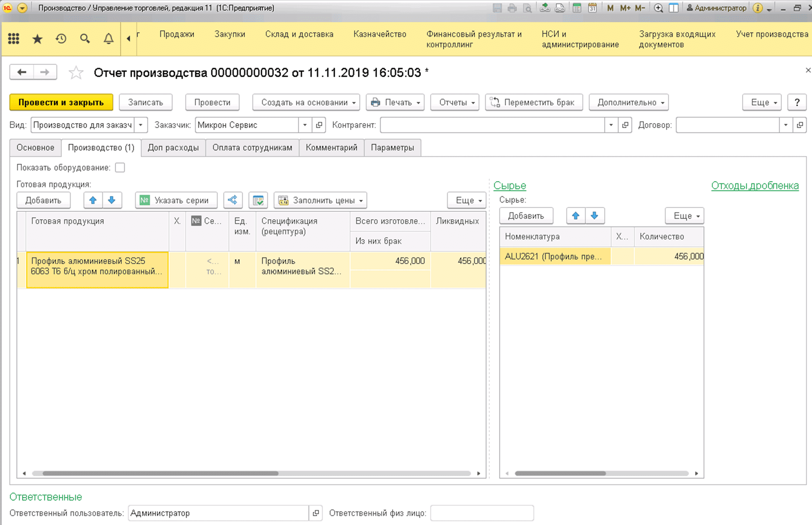Open Контрагент field linked record
This screenshot has width=812, height=525.
[625, 125]
